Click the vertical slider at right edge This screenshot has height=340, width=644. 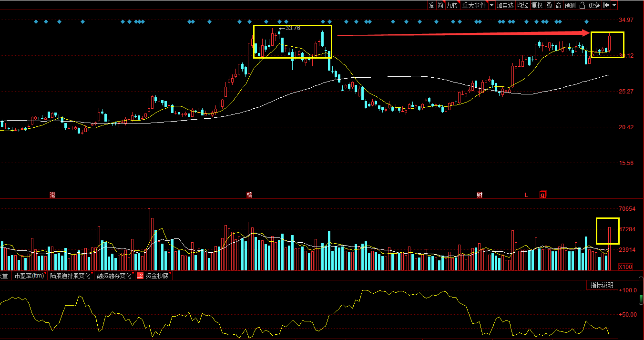coord(641,295)
